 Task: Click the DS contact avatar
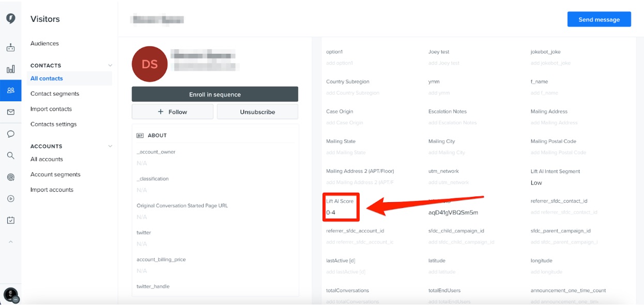[149, 64]
